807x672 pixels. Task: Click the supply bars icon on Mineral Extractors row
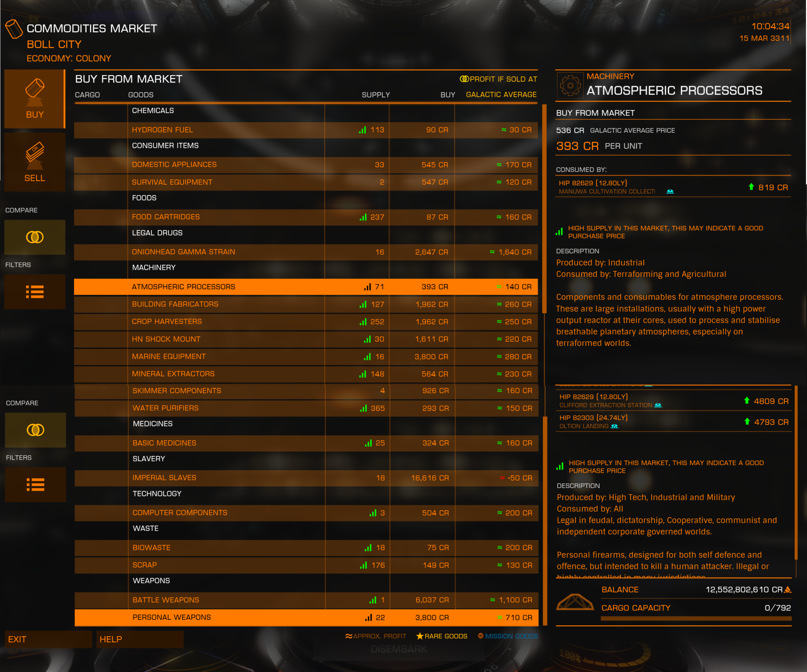362,374
